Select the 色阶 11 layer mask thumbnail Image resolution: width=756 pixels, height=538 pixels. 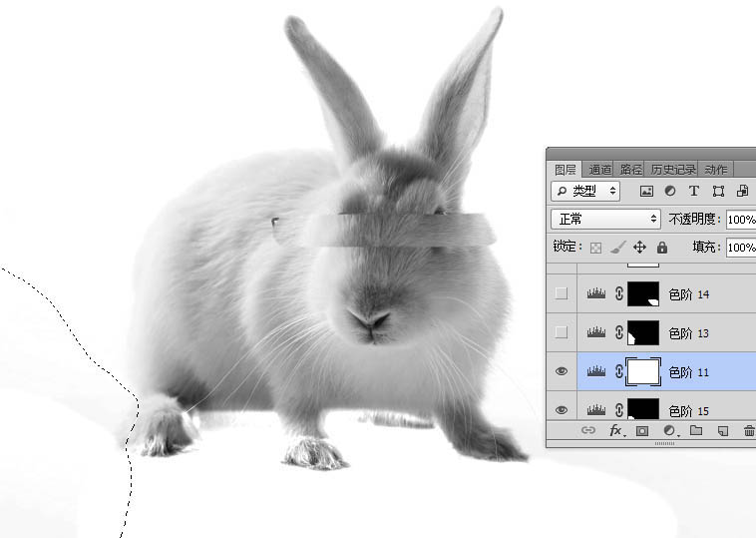(x=643, y=371)
